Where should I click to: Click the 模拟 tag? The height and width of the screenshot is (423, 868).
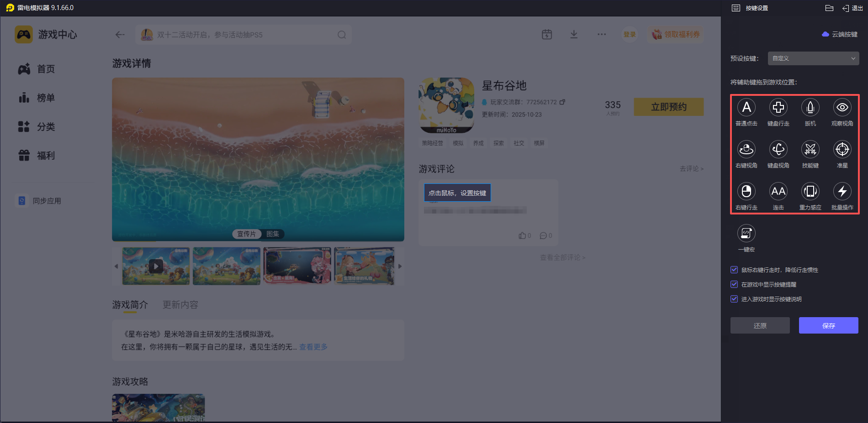click(458, 143)
